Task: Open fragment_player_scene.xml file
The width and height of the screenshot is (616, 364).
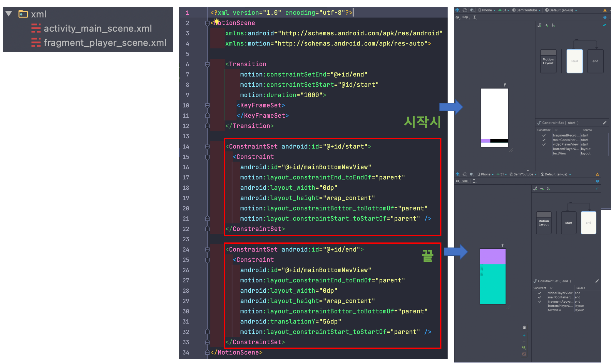Action: [105, 43]
